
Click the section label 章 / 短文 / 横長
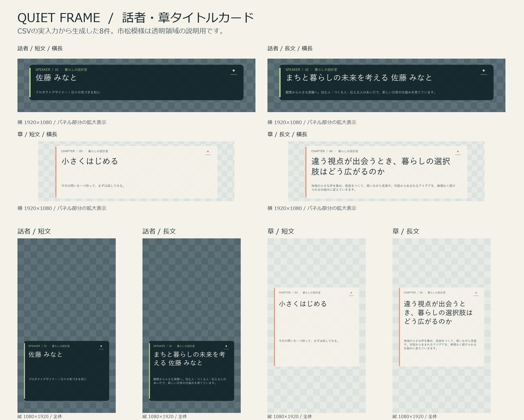pos(37,135)
